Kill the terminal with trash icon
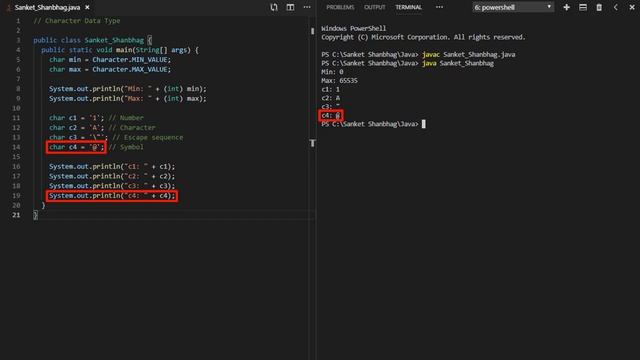The width and height of the screenshot is (640, 360). click(x=599, y=7)
